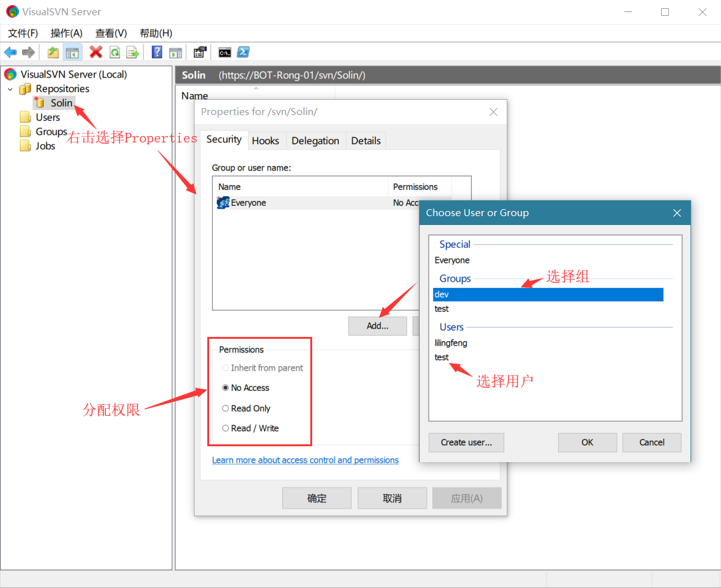This screenshot has width=721, height=588.
Task: Switch to the Delegation tab
Action: click(315, 140)
